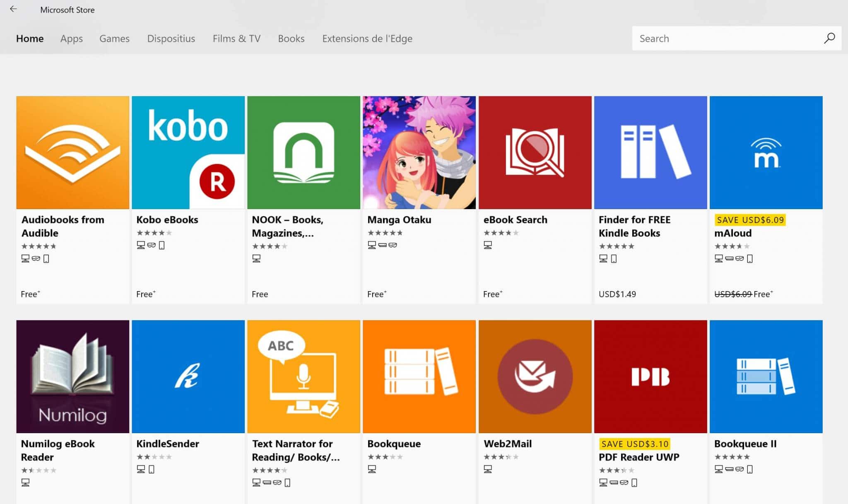
Task: Click SAVE USD$3.10 badge on PDF Reader
Action: click(635, 444)
